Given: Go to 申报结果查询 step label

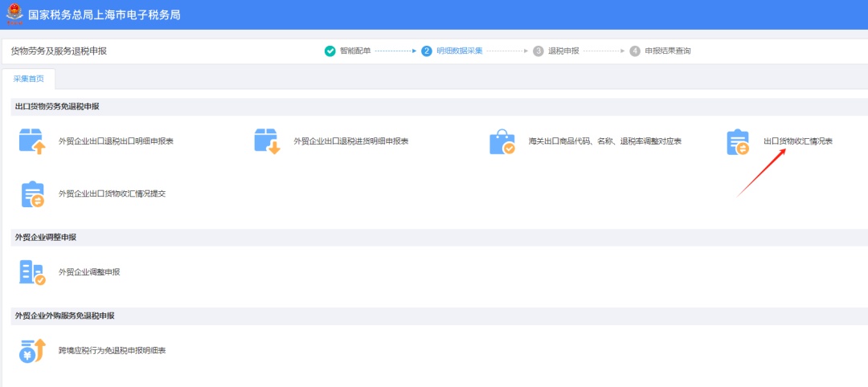Looking at the screenshot, I should tap(668, 51).
